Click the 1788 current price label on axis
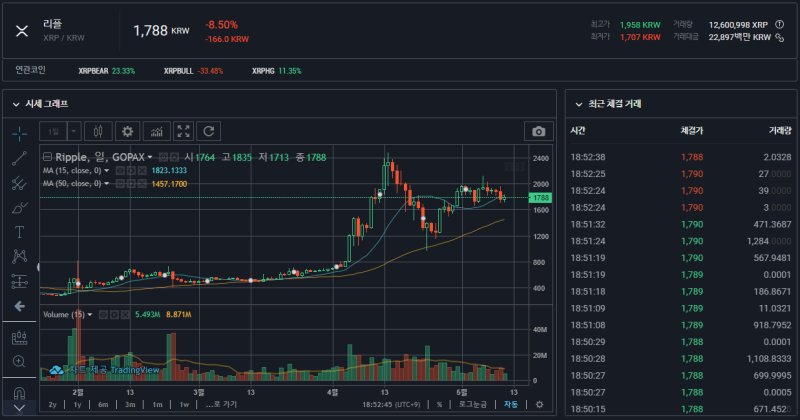Screen dimensions: 800x420 540,197
